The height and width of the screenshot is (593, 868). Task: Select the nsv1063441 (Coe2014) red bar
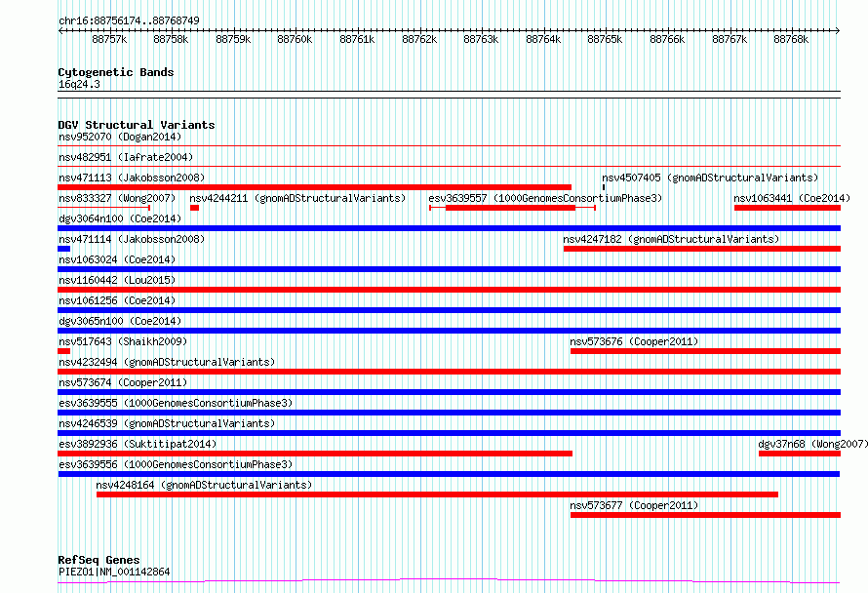(x=787, y=208)
